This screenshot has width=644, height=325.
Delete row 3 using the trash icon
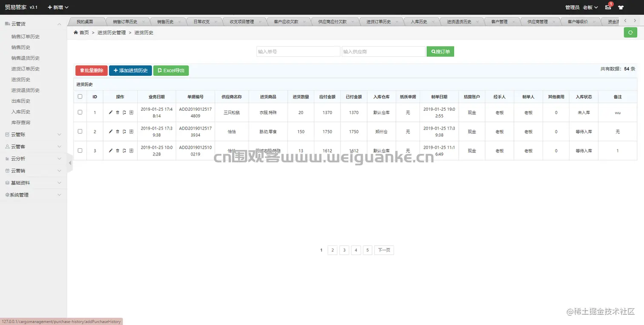click(x=118, y=150)
